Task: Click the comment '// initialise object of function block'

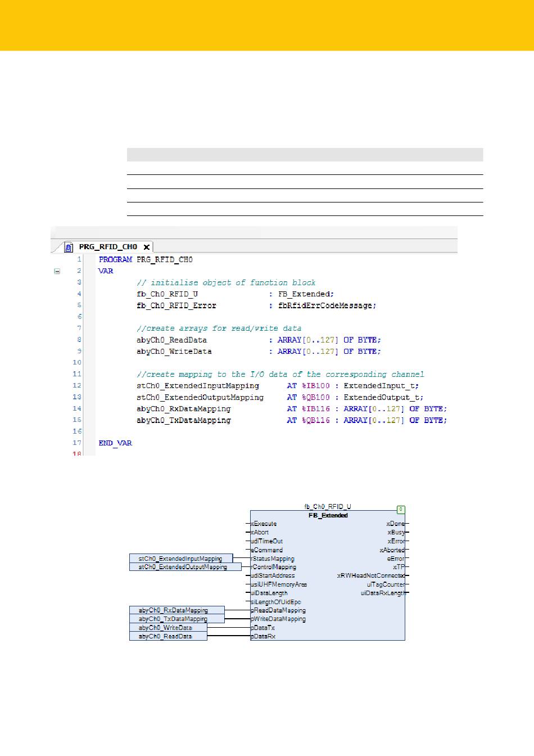Action: click(x=226, y=283)
